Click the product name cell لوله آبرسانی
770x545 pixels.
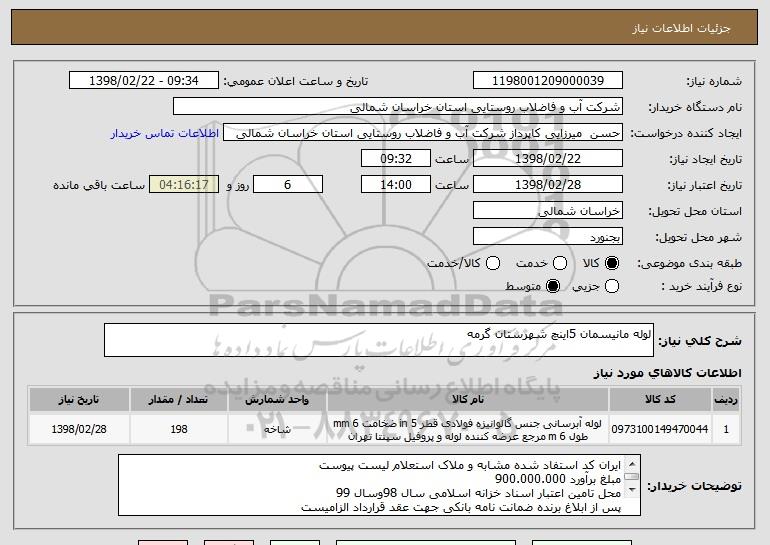(x=468, y=429)
